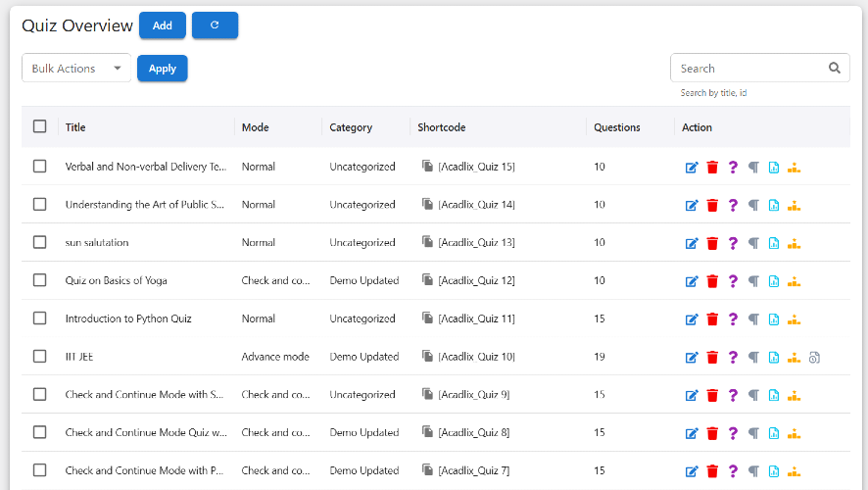Open leaderboard for Quiz on Basics of Yoga
868x490 pixels.
[x=795, y=281]
